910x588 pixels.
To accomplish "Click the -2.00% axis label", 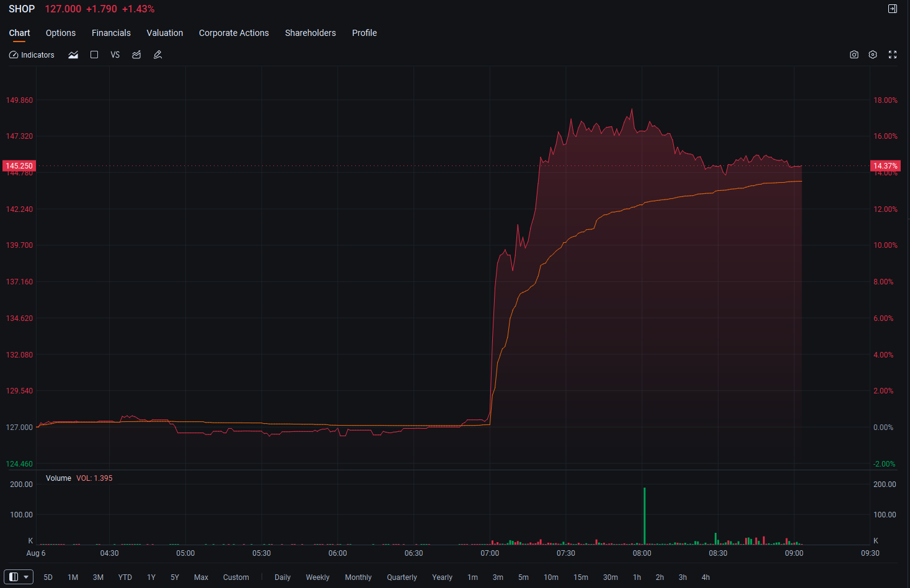I will point(885,464).
